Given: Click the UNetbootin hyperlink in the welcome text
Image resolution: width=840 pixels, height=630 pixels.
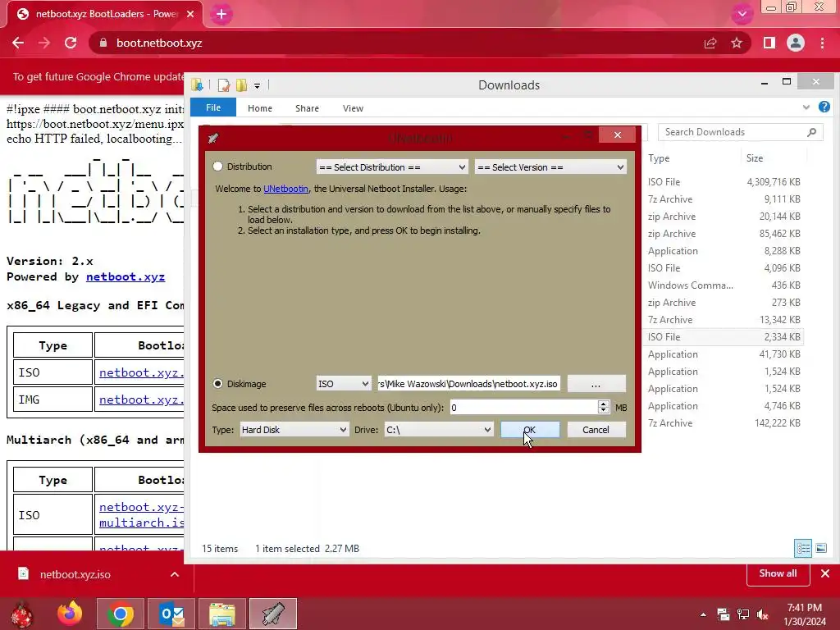Looking at the screenshot, I should point(285,189).
